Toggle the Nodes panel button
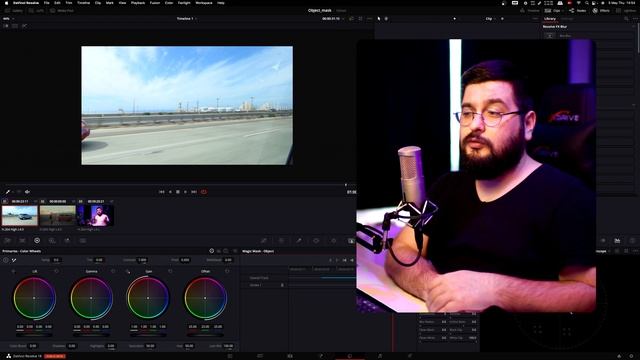This screenshot has width=640, height=360. pos(578,11)
